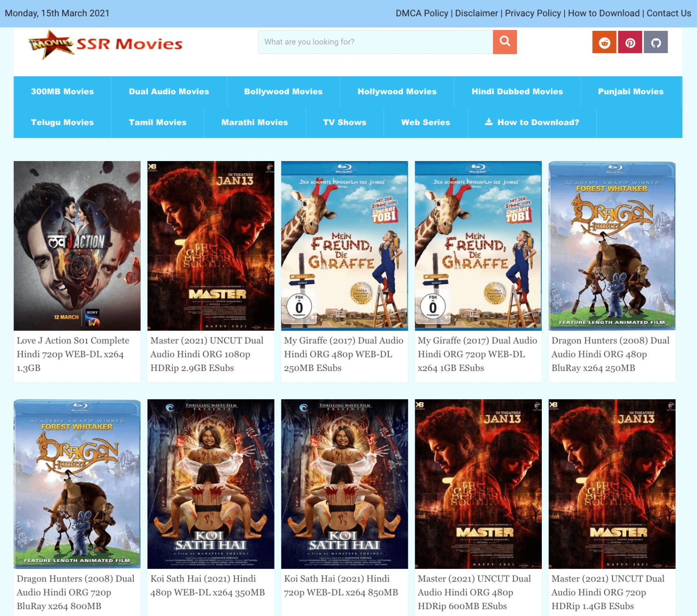
Task: Go to Hindi Dubbed Movies section
Action: coord(517,91)
